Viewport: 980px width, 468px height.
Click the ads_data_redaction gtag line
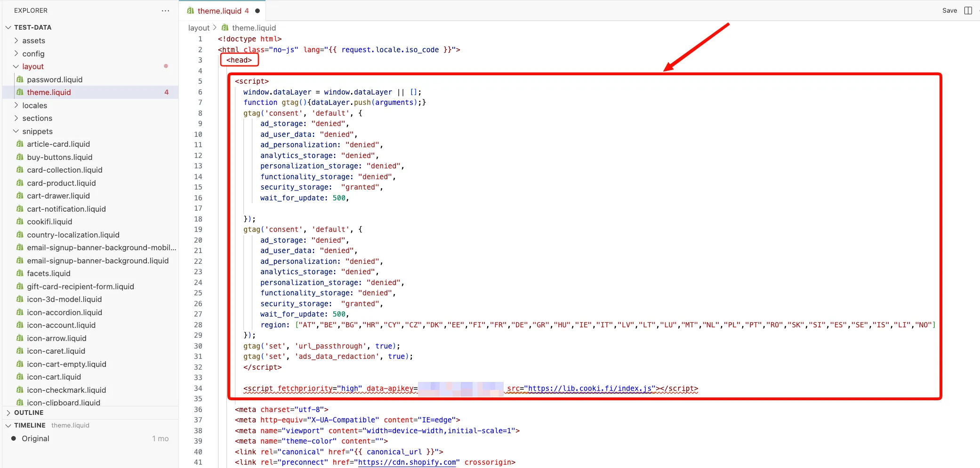pyautogui.click(x=328, y=357)
